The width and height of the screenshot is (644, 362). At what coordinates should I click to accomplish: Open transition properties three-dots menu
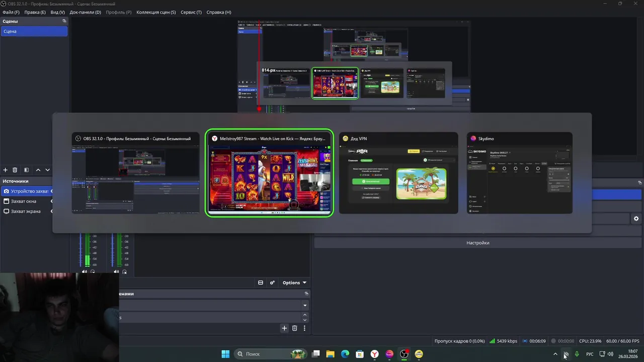[x=304, y=328]
